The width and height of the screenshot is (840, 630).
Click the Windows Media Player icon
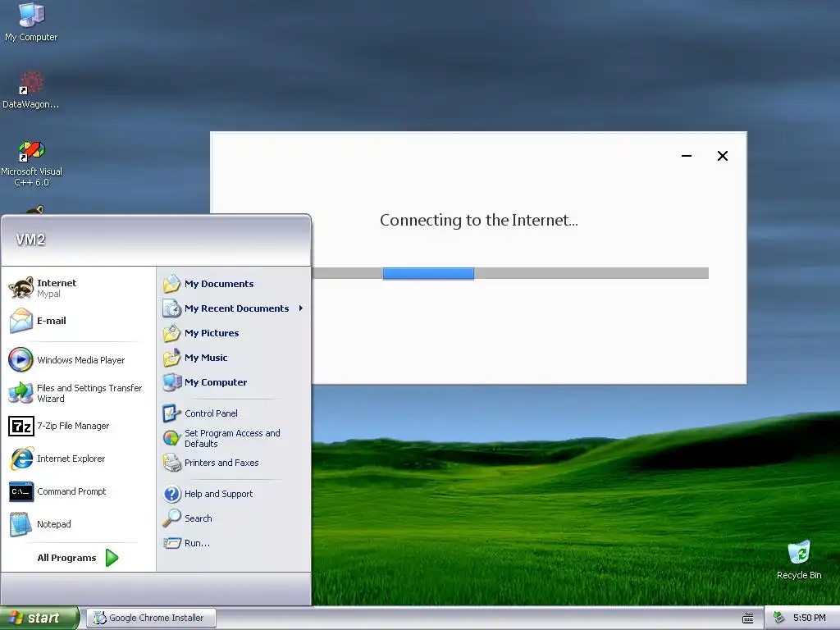[21, 359]
